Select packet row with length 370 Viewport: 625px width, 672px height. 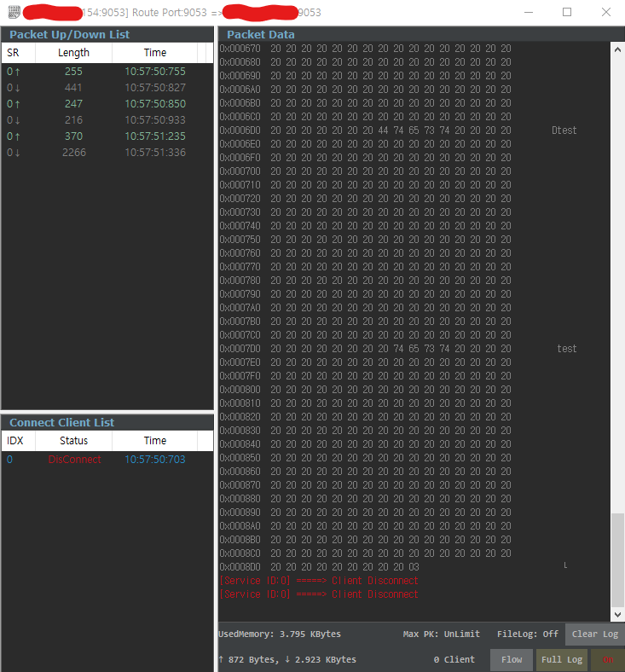(107, 136)
